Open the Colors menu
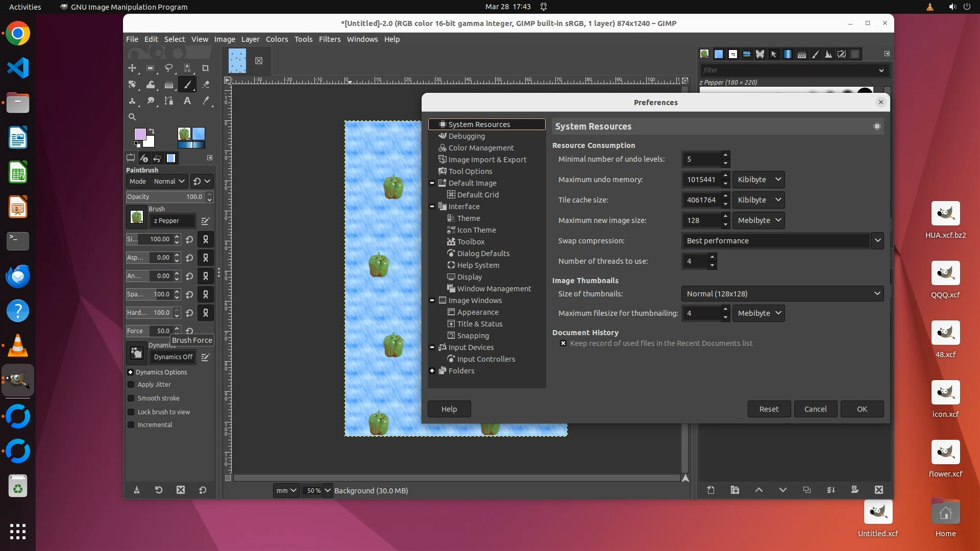 [x=277, y=39]
